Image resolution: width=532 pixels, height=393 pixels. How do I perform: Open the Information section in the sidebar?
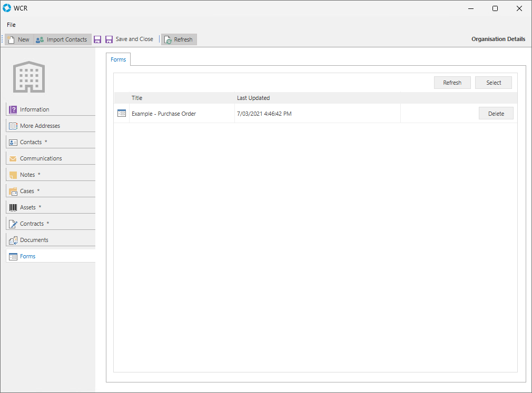(x=34, y=109)
